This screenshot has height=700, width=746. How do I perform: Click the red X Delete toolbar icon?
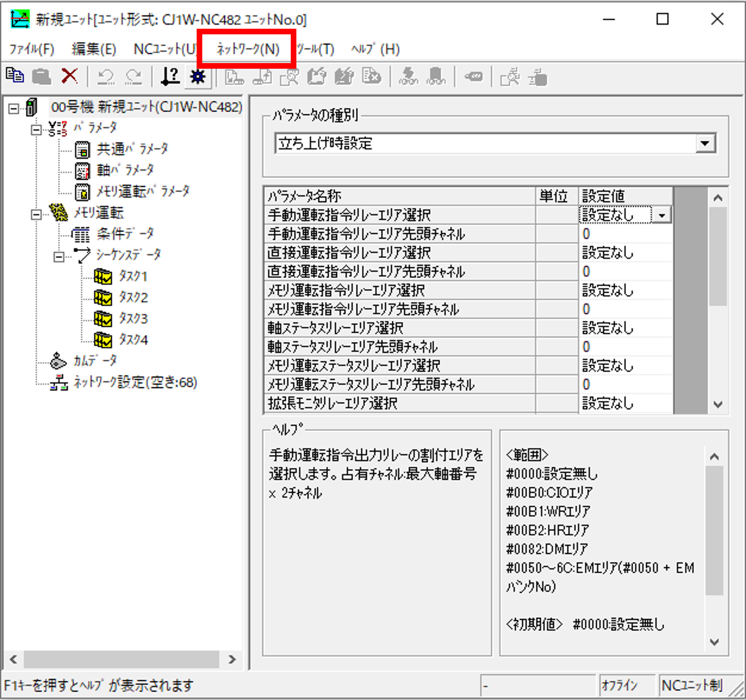[x=69, y=75]
